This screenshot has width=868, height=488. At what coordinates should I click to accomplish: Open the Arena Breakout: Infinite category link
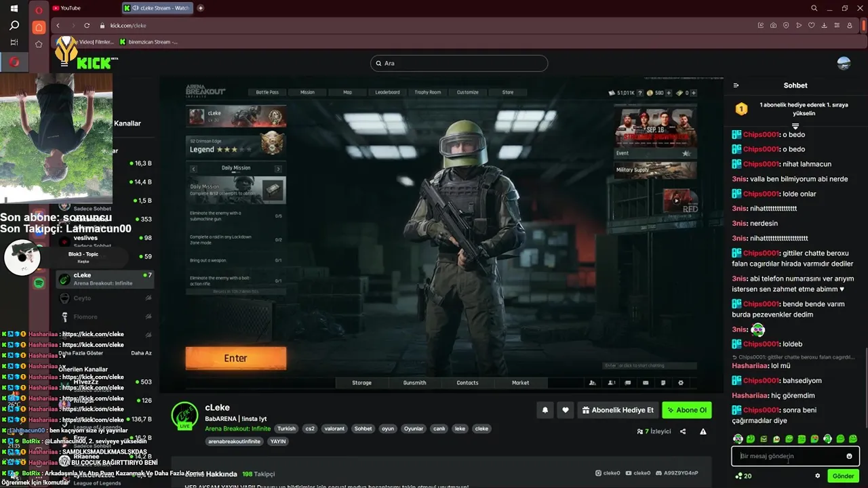pyautogui.click(x=238, y=428)
